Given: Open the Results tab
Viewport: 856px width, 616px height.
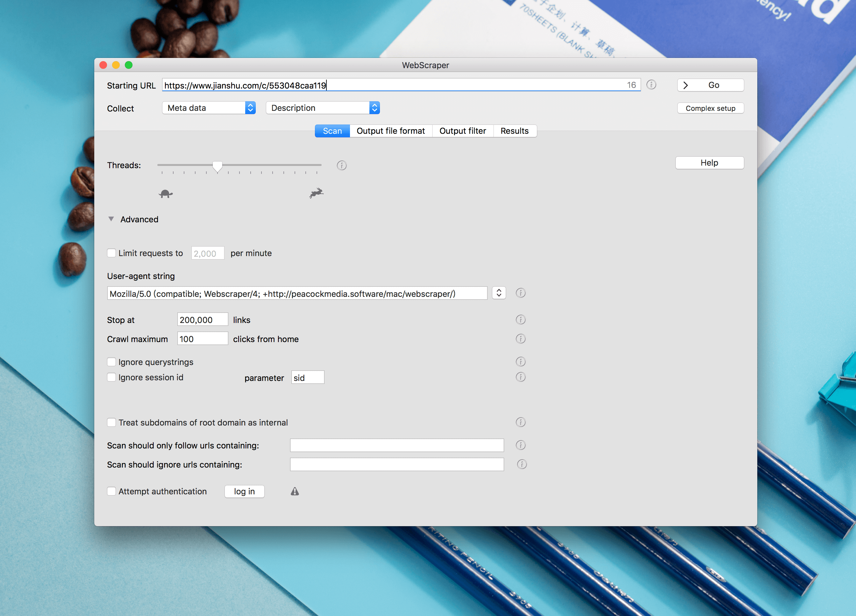Looking at the screenshot, I should coord(514,131).
